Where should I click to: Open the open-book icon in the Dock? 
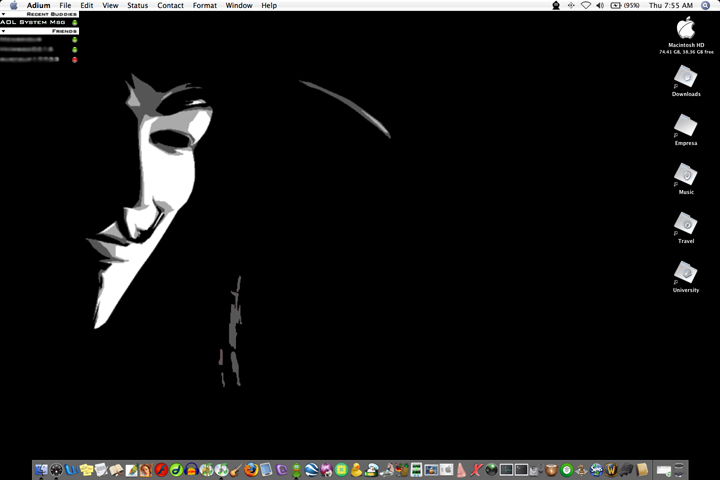[x=117, y=470]
